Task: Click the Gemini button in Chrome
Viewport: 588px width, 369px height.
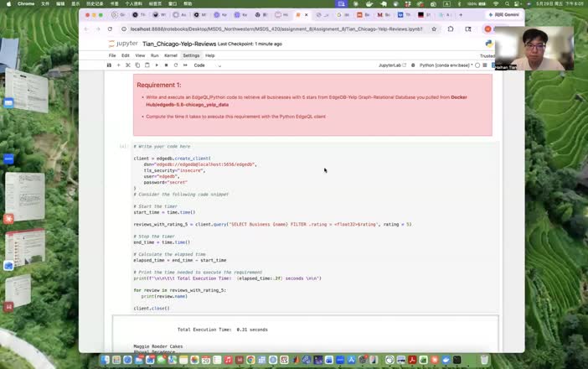Action: pyautogui.click(x=503, y=14)
